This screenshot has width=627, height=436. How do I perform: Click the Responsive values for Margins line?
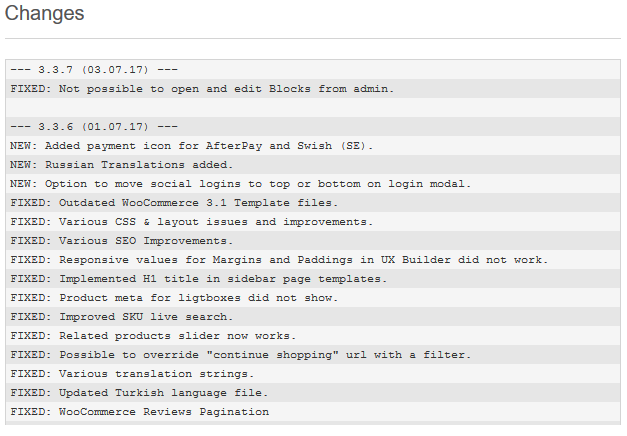point(278,260)
